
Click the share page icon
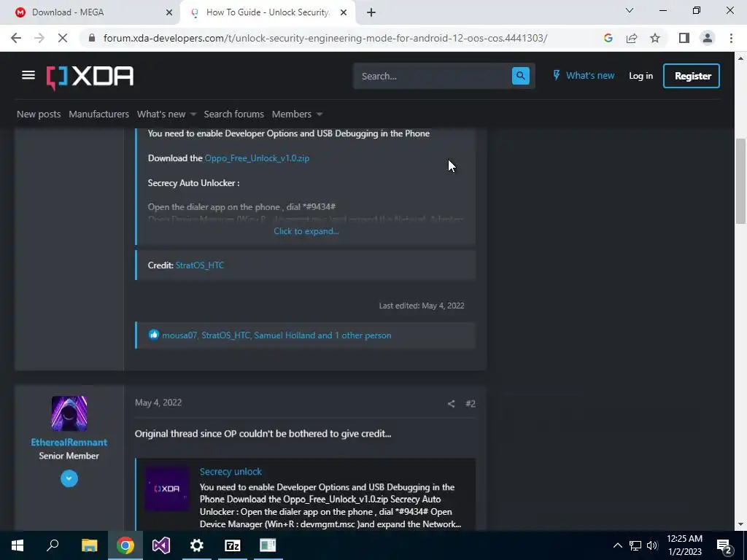click(x=632, y=38)
